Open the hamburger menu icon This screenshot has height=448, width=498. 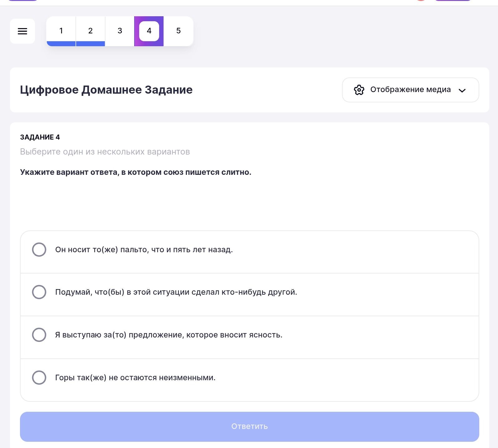click(22, 31)
